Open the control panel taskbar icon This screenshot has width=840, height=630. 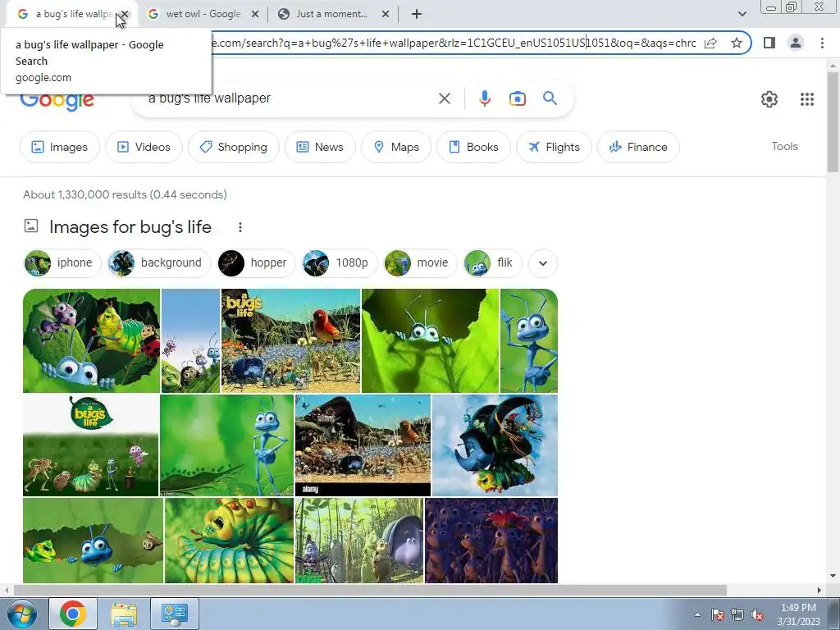point(175,614)
